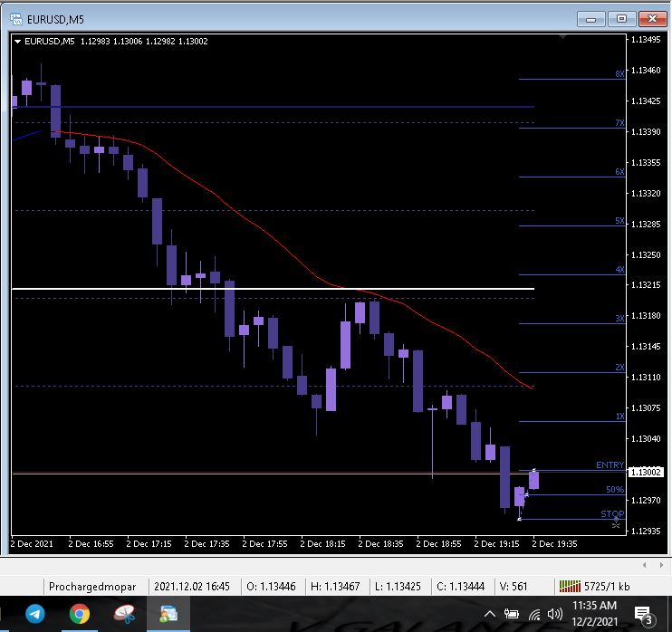Click the taskbar clock 11:35 AM
Viewport: 672px width, 632px height.
(594, 606)
